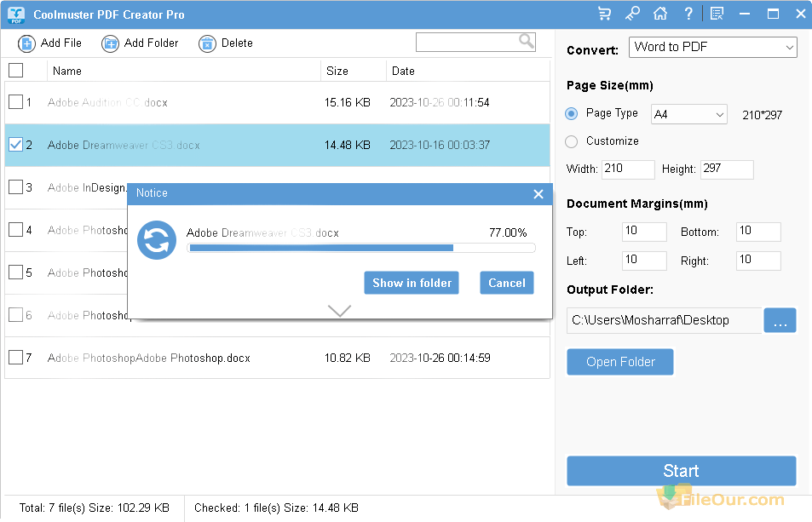Minimize the Coolmuster window
The image size is (812, 522).
745,14
